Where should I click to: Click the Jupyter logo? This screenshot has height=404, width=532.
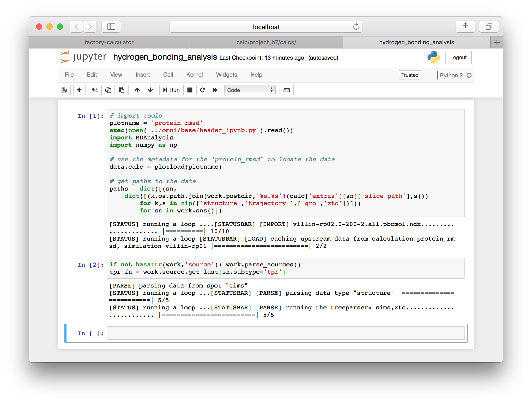pos(83,57)
